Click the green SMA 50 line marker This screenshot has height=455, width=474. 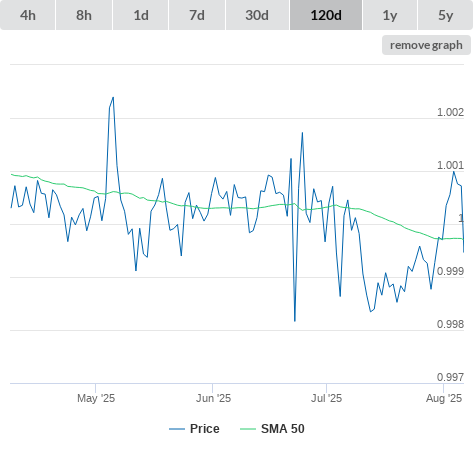point(248,429)
